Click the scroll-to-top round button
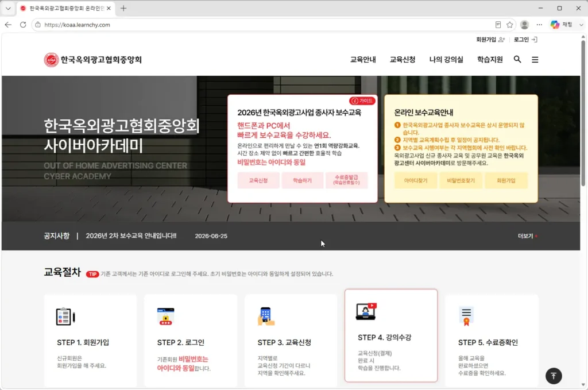This screenshot has width=588, height=390. tap(554, 376)
